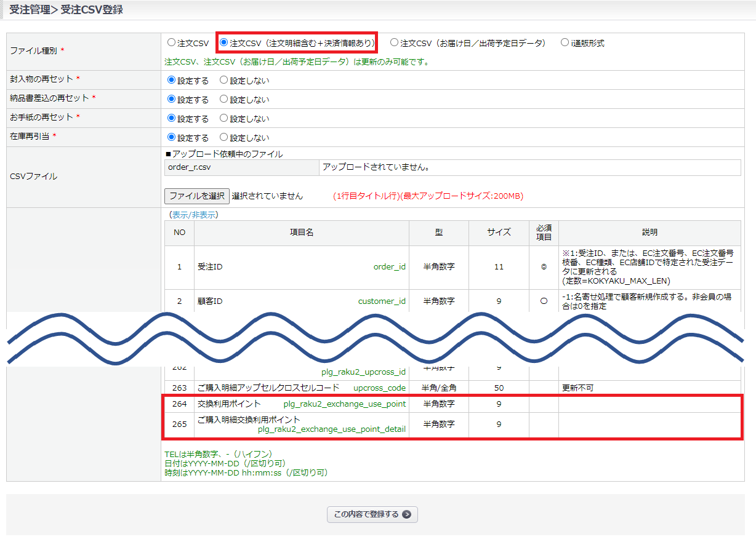Choose 設定しない for お手紙の再セット
The image size is (756, 542).
click(x=224, y=118)
